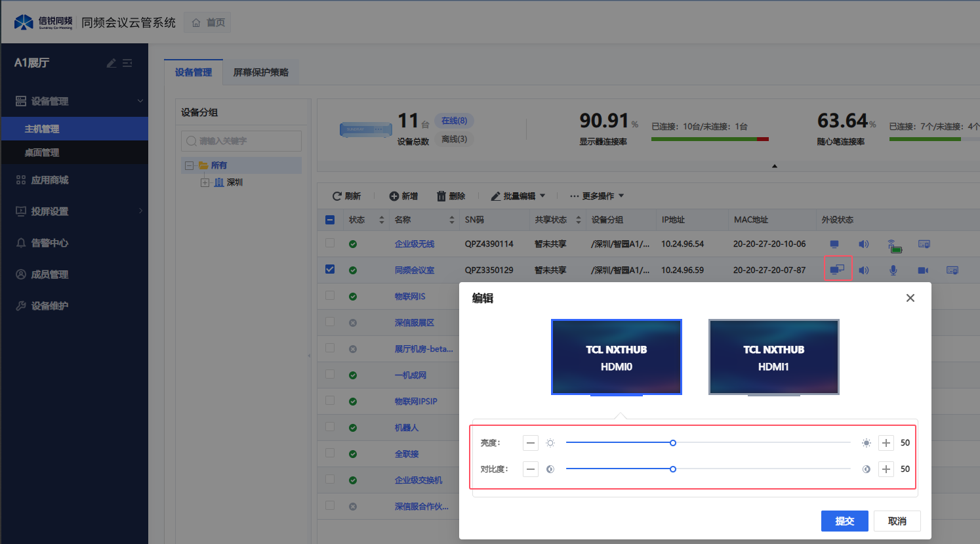Click the dual-display icon for 同频会议室
The height and width of the screenshot is (544, 980).
(x=837, y=269)
